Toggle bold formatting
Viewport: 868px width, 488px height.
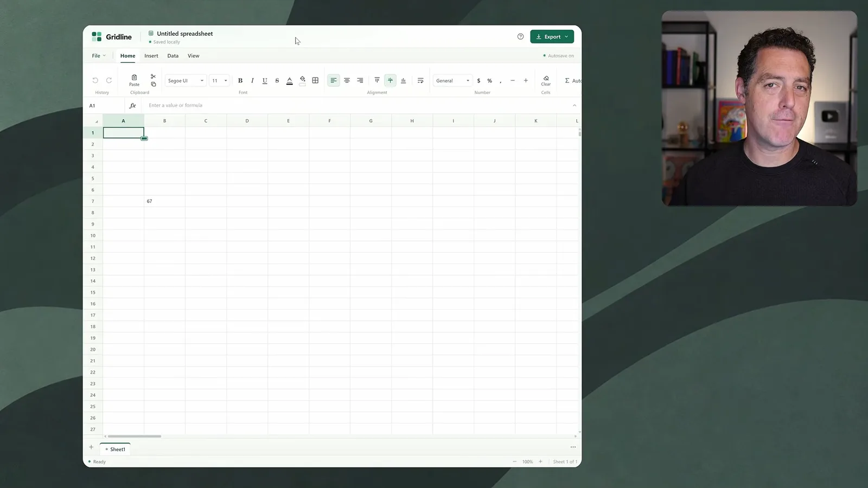(x=240, y=80)
